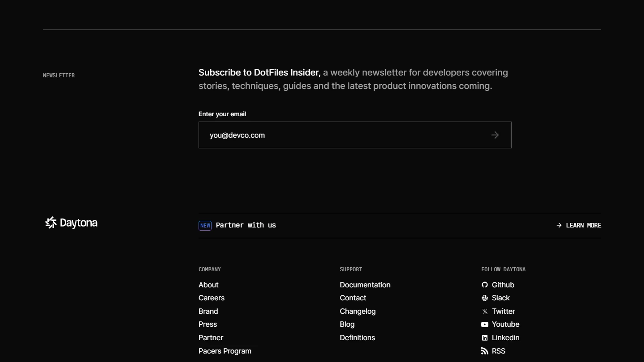This screenshot has height=362, width=644.
Task: Click Learn More for partner program
Action: pos(579,225)
